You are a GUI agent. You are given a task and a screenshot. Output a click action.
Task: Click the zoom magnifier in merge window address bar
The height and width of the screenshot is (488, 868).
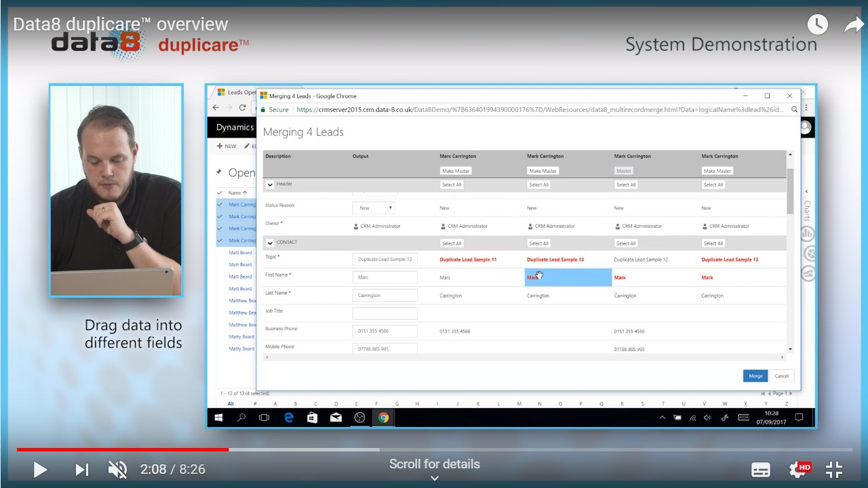click(793, 110)
